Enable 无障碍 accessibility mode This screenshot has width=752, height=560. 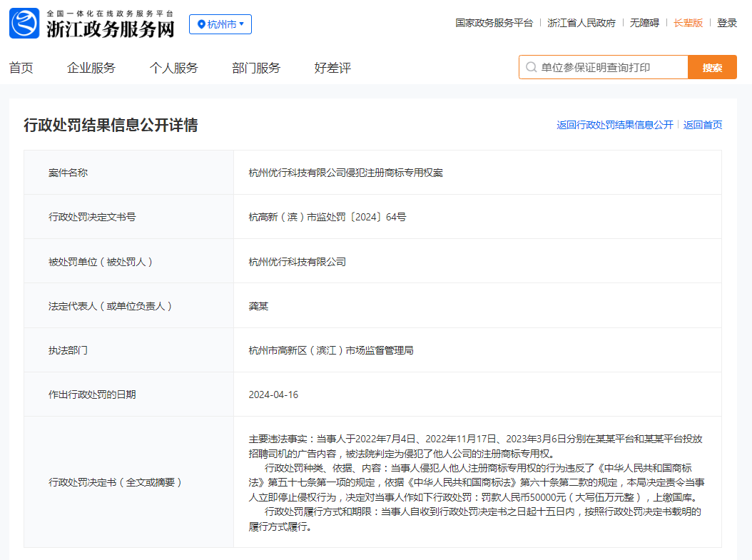coord(644,23)
